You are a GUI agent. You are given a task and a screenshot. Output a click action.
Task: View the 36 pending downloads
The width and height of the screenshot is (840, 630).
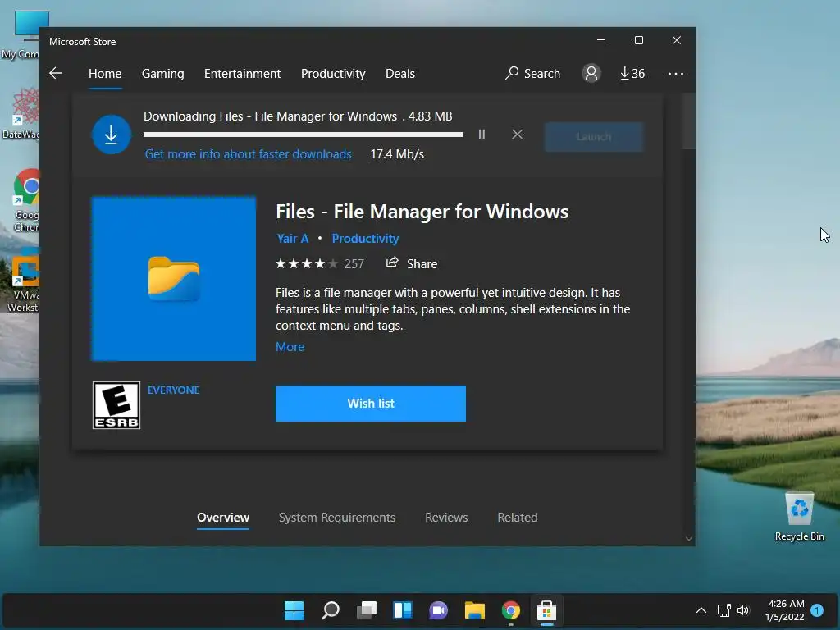pos(632,73)
